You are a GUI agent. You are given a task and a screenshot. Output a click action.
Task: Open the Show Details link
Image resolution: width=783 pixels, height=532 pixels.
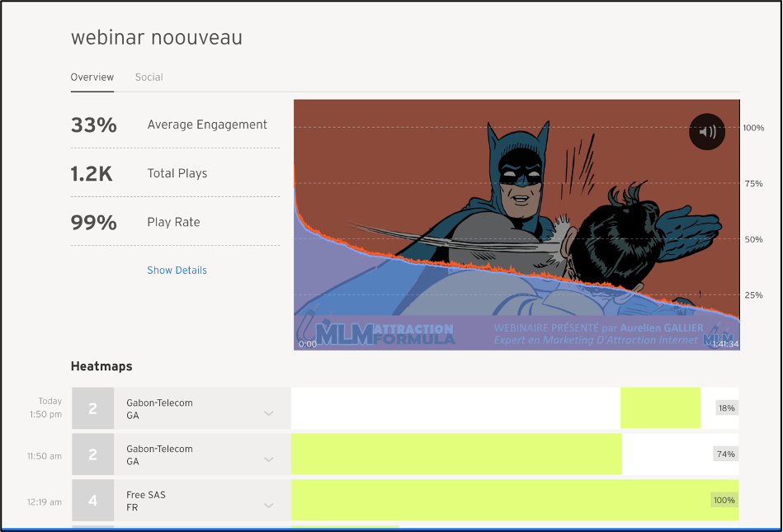click(177, 270)
